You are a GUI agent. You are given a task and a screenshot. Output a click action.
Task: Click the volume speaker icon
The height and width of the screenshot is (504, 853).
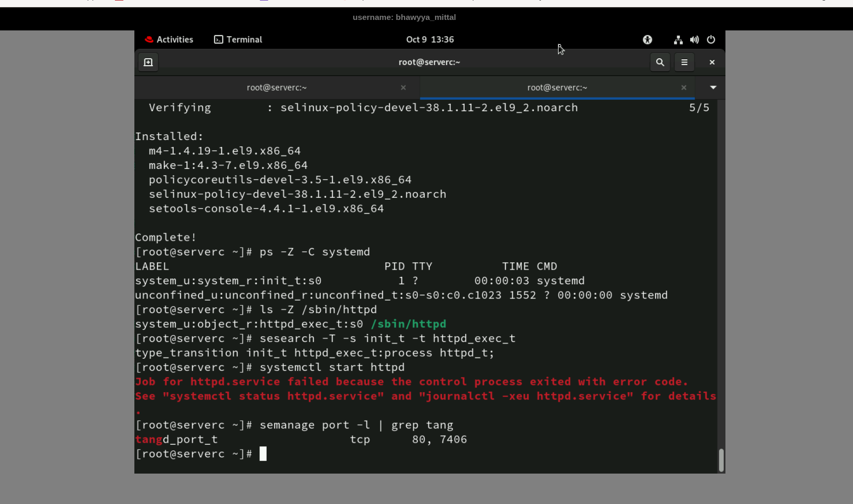coord(694,39)
